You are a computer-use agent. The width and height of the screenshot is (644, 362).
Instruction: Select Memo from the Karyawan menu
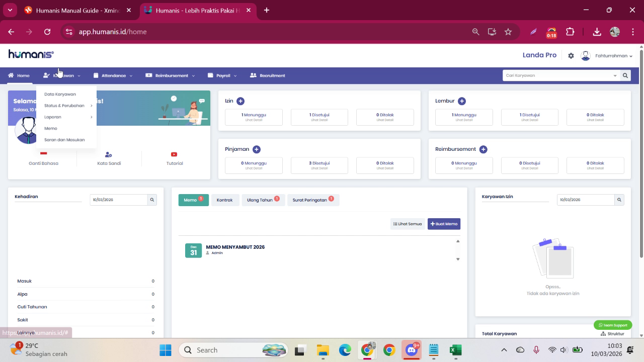[51, 128]
